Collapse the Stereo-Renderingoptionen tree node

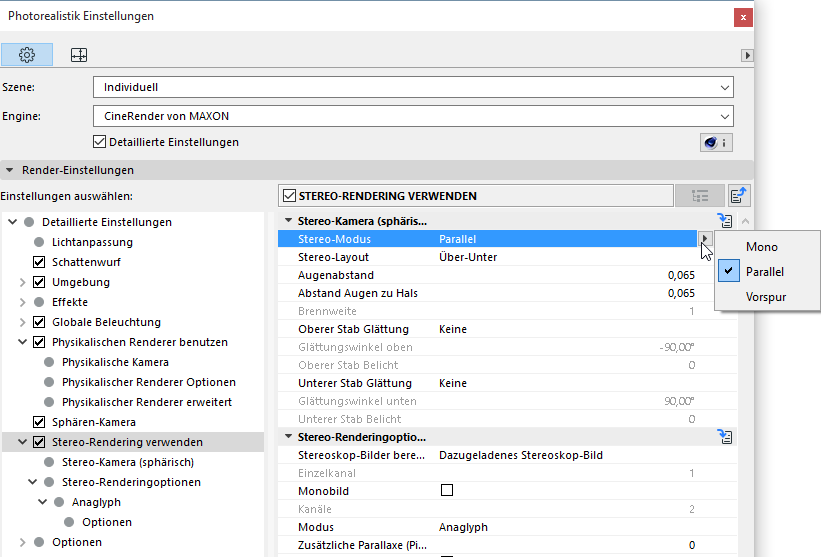(x=32, y=482)
